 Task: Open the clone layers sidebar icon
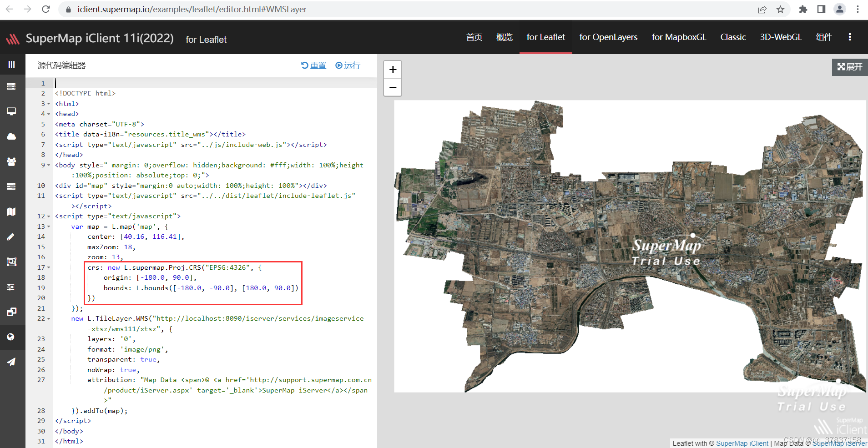(12, 312)
